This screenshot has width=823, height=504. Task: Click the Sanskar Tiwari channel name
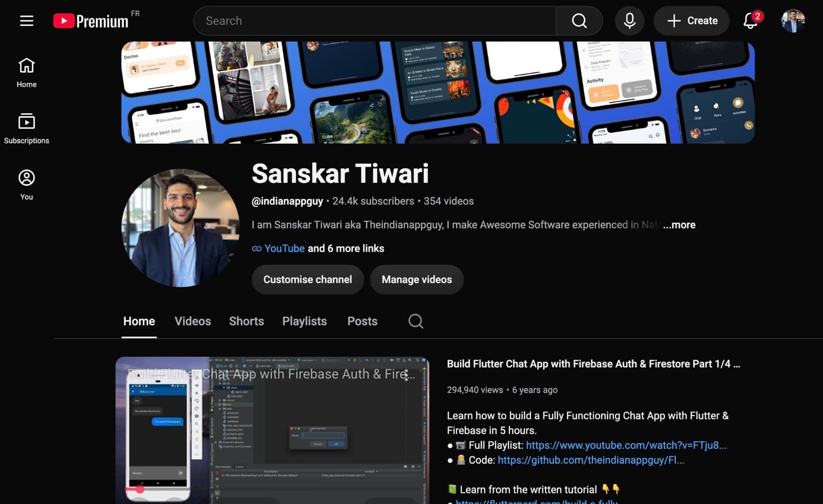(x=340, y=173)
